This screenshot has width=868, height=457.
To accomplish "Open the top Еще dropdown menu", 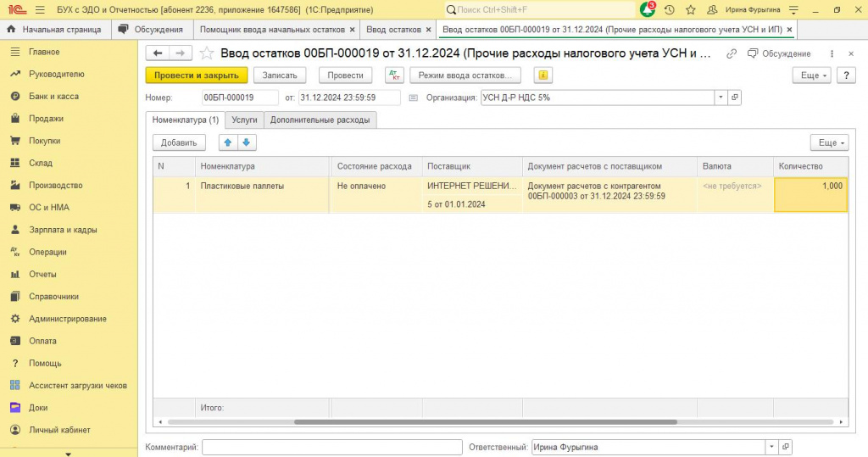I will coord(812,75).
